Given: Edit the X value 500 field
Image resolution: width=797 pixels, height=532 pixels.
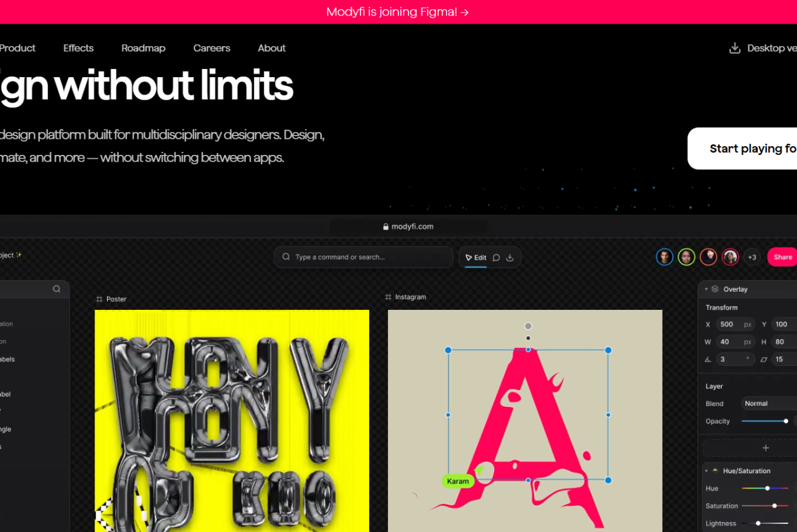Looking at the screenshot, I should [735, 324].
